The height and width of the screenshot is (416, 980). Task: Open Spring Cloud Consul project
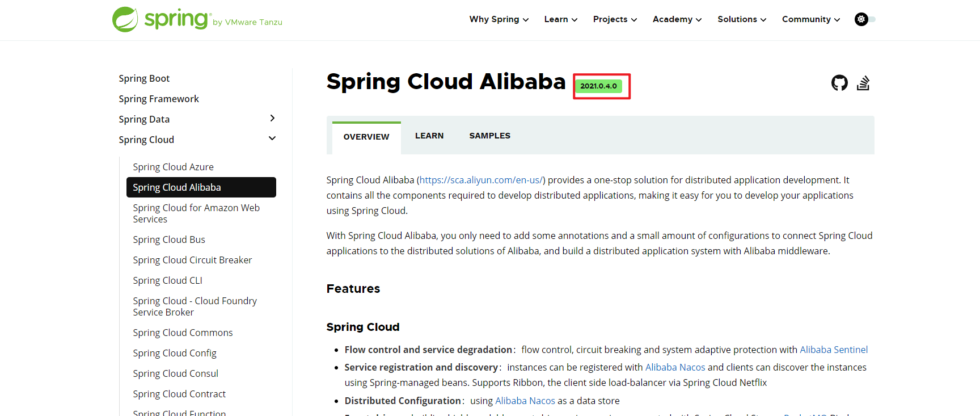tap(175, 373)
